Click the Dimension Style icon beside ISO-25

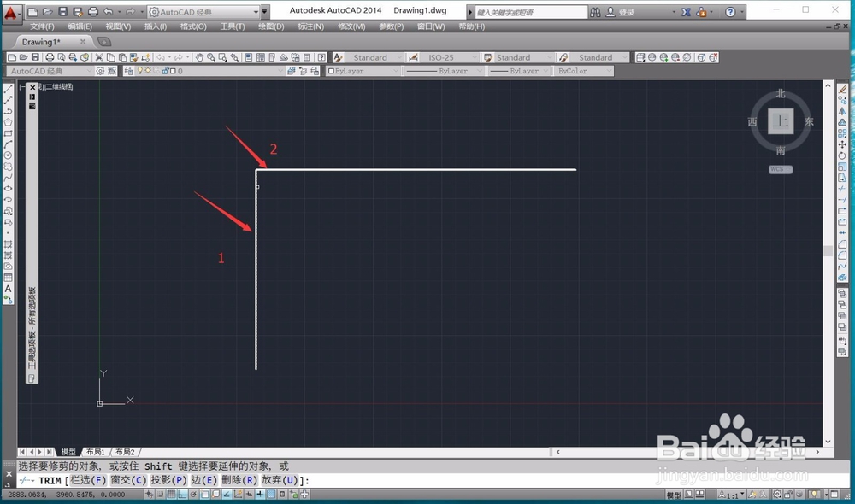coord(413,57)
